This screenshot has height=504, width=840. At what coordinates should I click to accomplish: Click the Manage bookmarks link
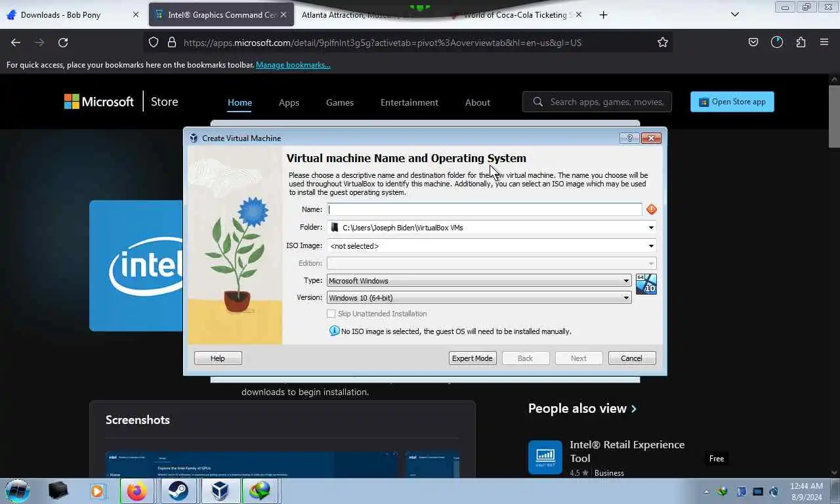tap(293, 65)
